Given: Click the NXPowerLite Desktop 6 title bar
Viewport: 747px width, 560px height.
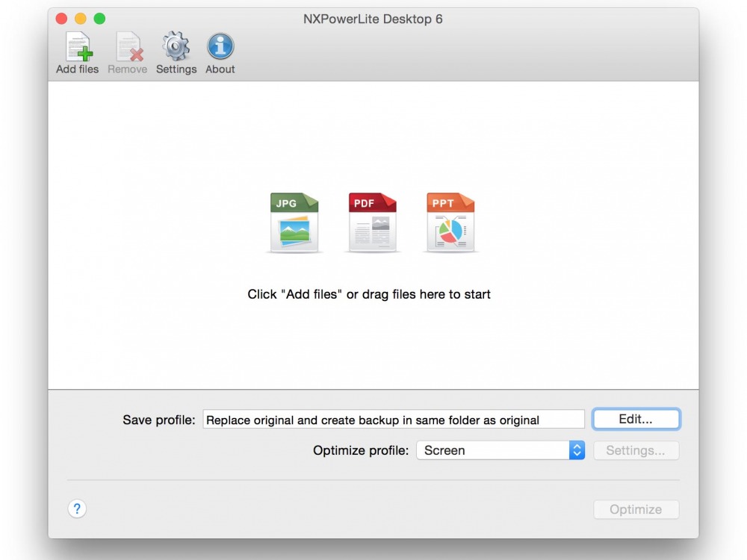Looking at the screenshot, I should point(373,19).
